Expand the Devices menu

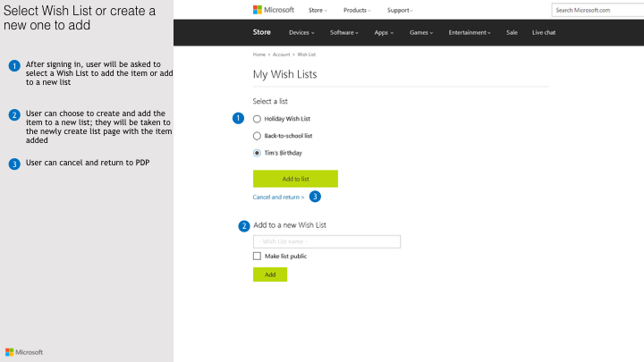(x=301, y=32)
